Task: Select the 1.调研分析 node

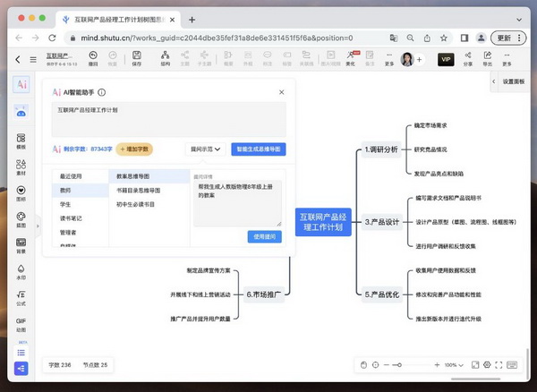Action: point(381,149)
